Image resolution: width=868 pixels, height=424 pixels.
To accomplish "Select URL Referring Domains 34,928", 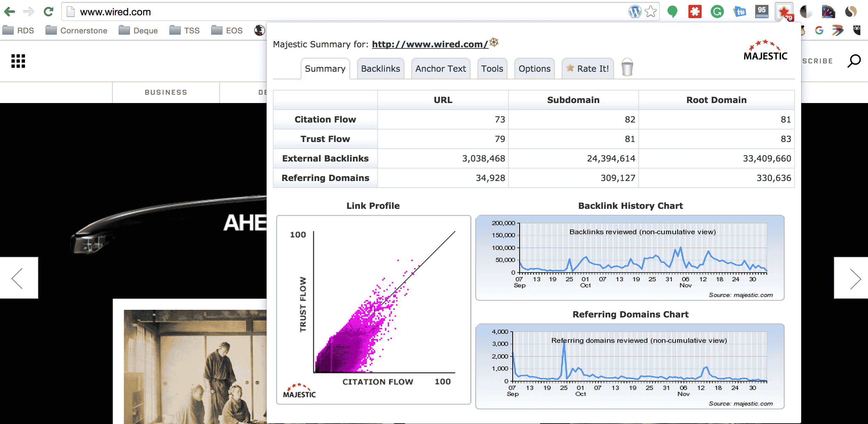I will (490, 178).
